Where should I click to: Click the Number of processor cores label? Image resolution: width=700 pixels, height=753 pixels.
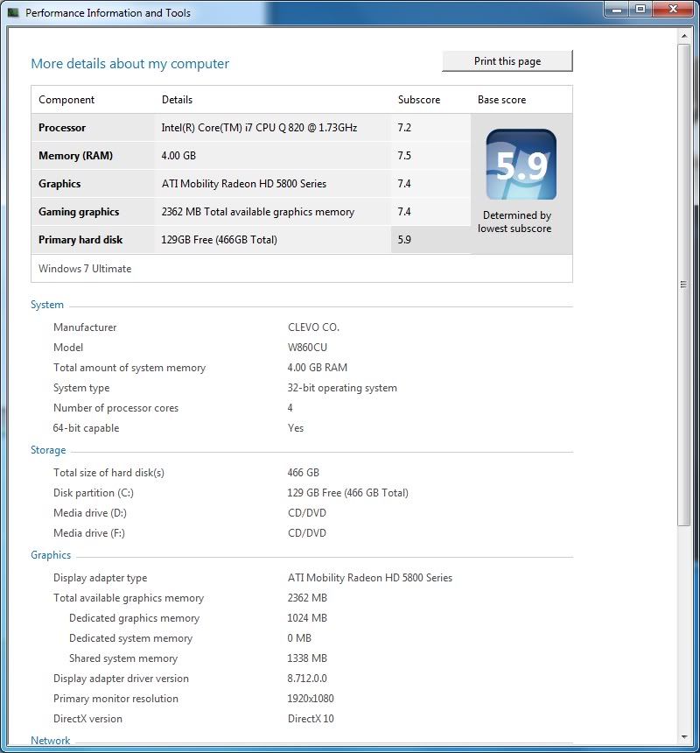click(x=115, y=408)
